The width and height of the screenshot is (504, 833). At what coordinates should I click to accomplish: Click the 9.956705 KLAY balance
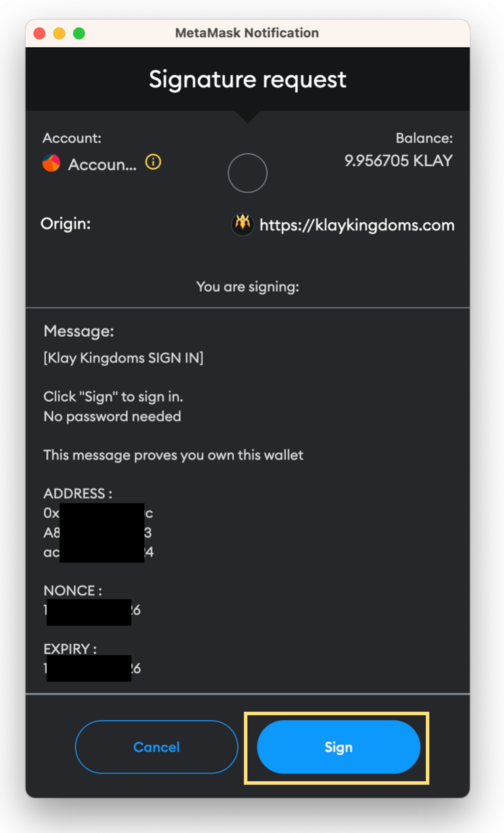(398, 161)
